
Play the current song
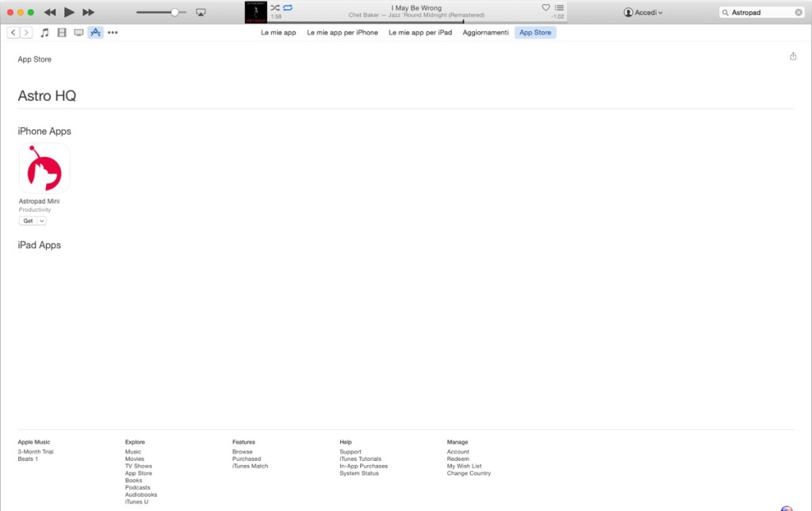[x=69, y=12]
